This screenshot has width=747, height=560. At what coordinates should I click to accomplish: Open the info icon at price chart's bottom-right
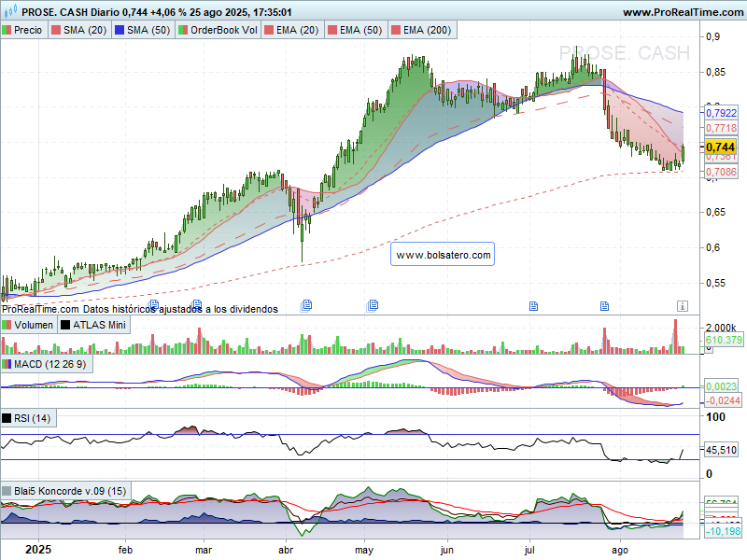(683, 305)
